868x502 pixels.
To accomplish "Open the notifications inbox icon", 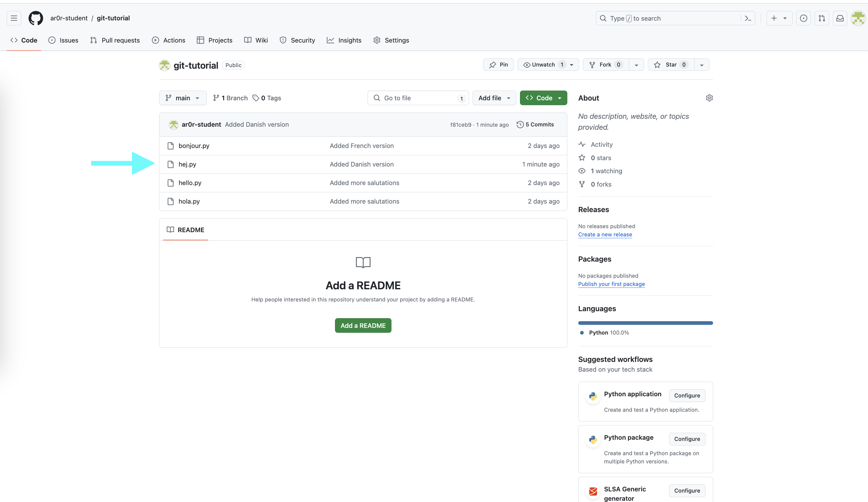I will (840, 18).
